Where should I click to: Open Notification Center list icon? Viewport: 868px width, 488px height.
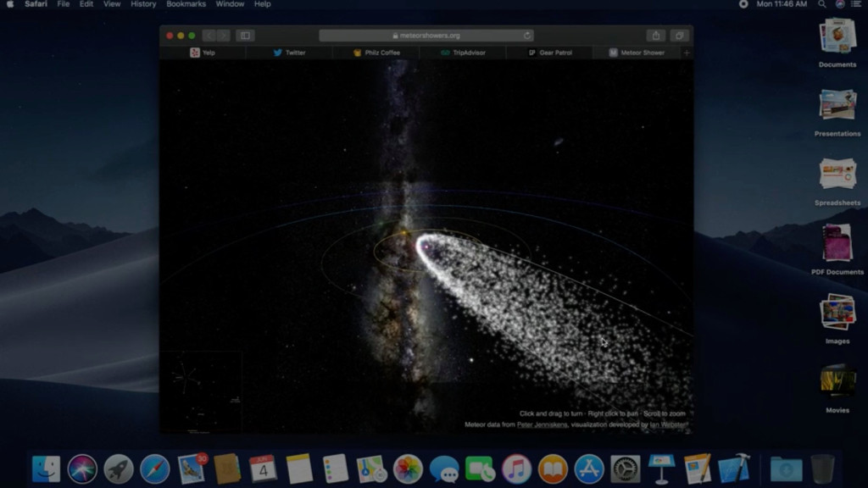point(856,4)
